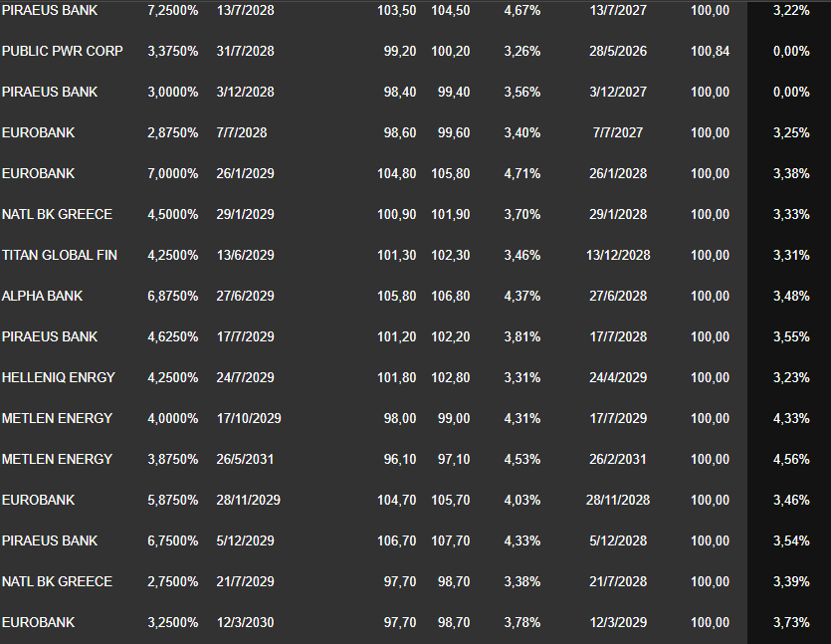
Task: Select maturity date 7/7/2028
Action: 242,132
